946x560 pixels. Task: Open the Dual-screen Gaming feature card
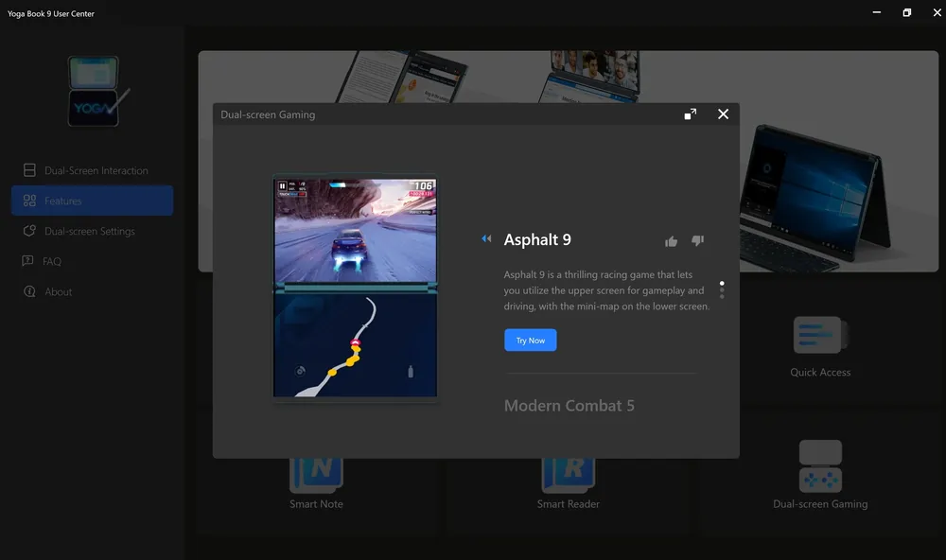click(x=820, y=475)
